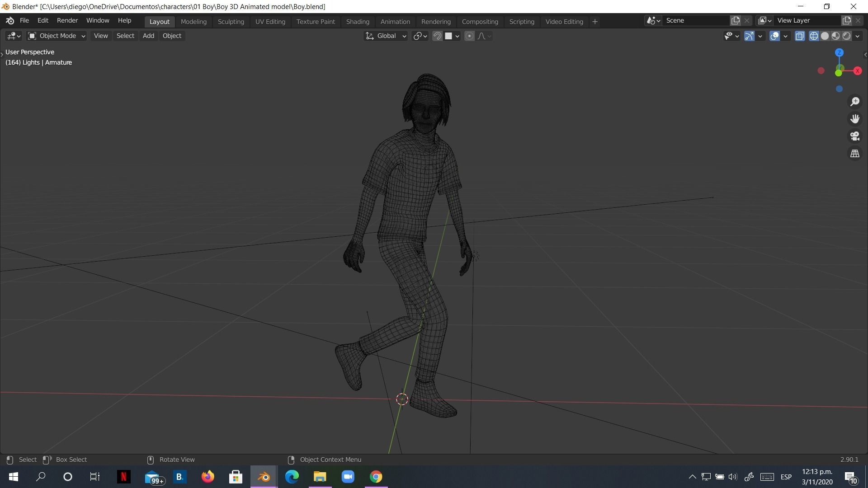Click the Add menu in viewport header

[x=148, y=36]
